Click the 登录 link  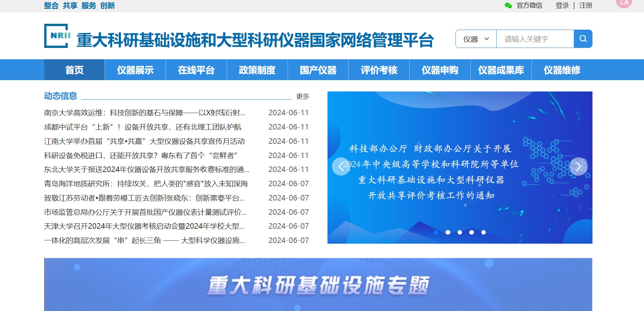(x=562, y=5)
